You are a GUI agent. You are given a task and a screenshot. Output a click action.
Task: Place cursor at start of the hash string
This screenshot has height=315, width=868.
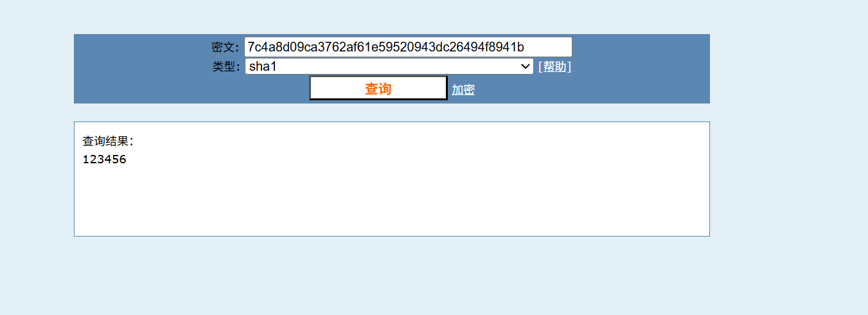click(x=248, y=47)
